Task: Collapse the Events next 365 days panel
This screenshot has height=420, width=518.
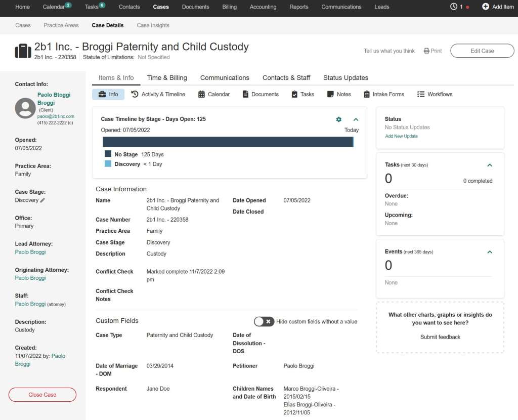Action: coord(489,251)
